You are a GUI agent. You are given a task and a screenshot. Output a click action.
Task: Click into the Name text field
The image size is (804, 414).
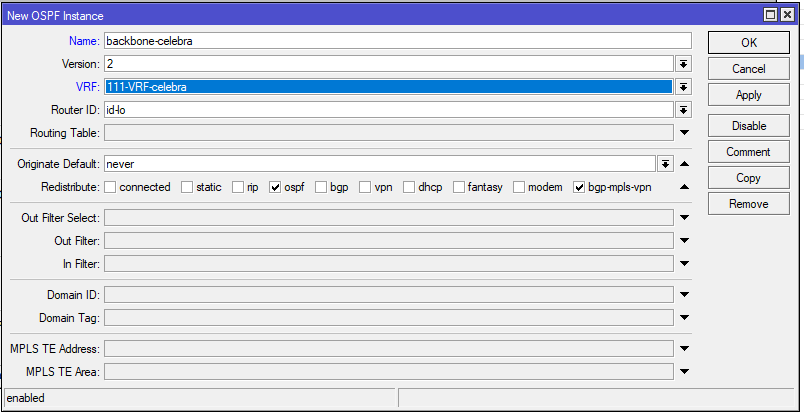click(x=397, y=41)
